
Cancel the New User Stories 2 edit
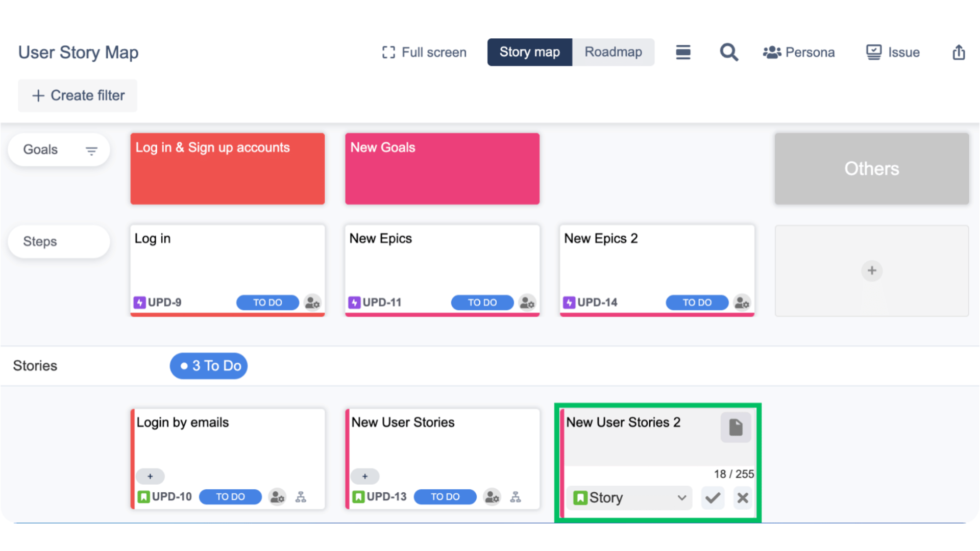(x=743, y=497)
